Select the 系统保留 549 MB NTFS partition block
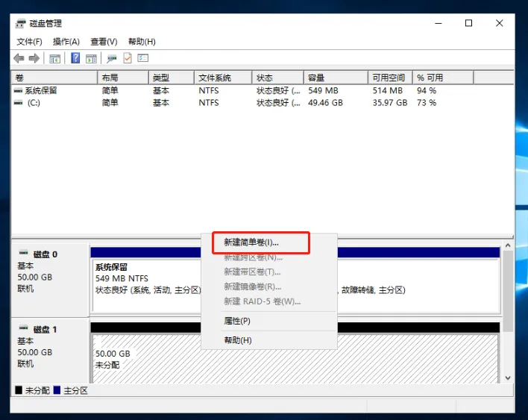This screenshot has height=420, width=528. click(x=147, y=286)
